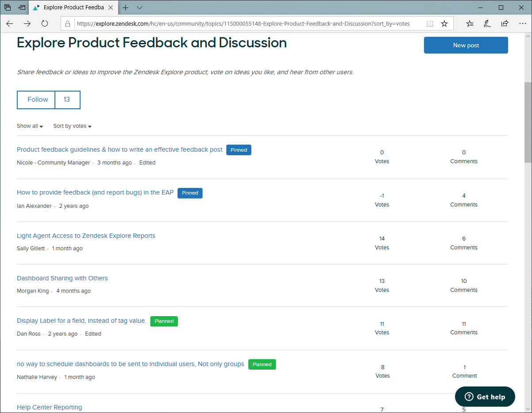Toggle reading view for this page

click(430, 23)
